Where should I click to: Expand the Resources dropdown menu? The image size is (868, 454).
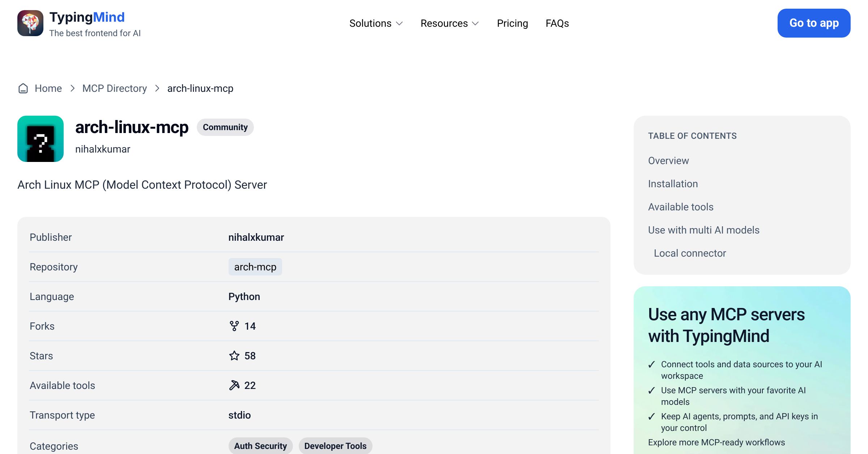(x=450, y=23)
